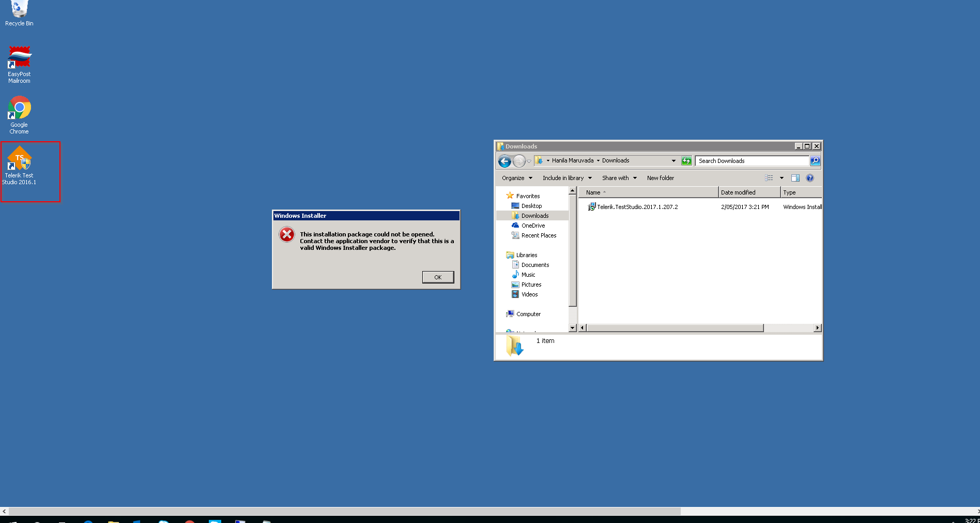Open the Help question mark icon
Viewport: 980px width, 523px height.
[810, 178]
